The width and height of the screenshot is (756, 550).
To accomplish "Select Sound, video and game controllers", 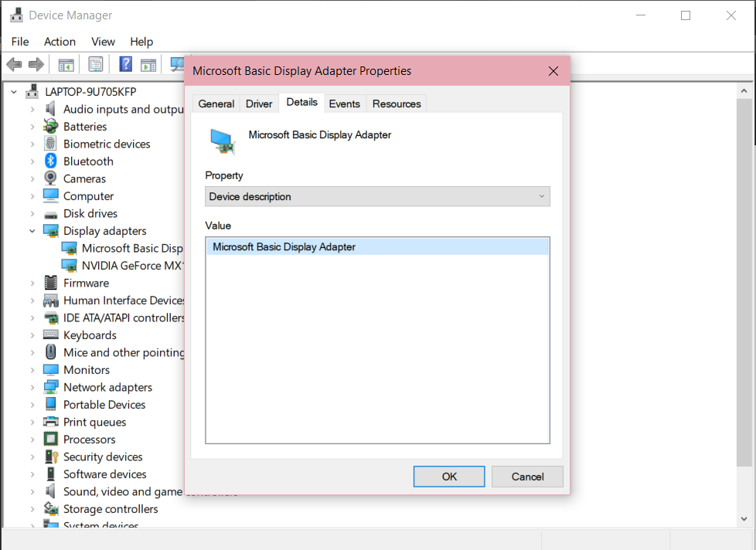I will point(123,492).
